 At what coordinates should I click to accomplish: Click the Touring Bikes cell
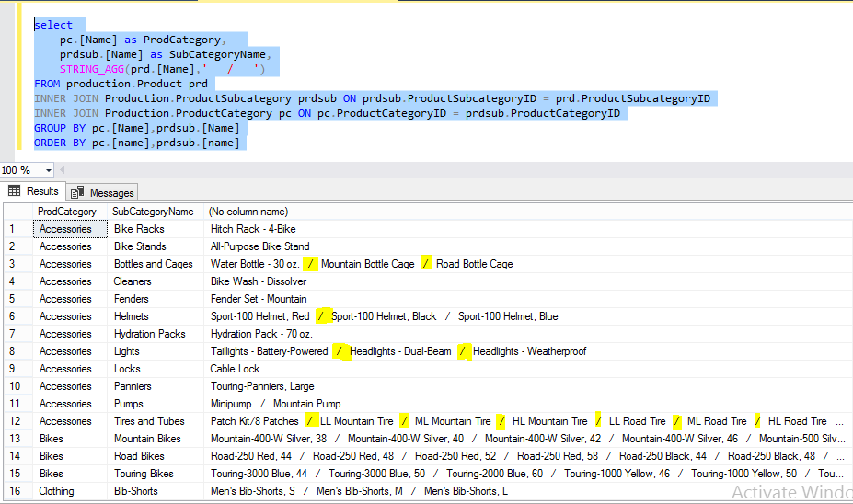(x=155, y=474)
